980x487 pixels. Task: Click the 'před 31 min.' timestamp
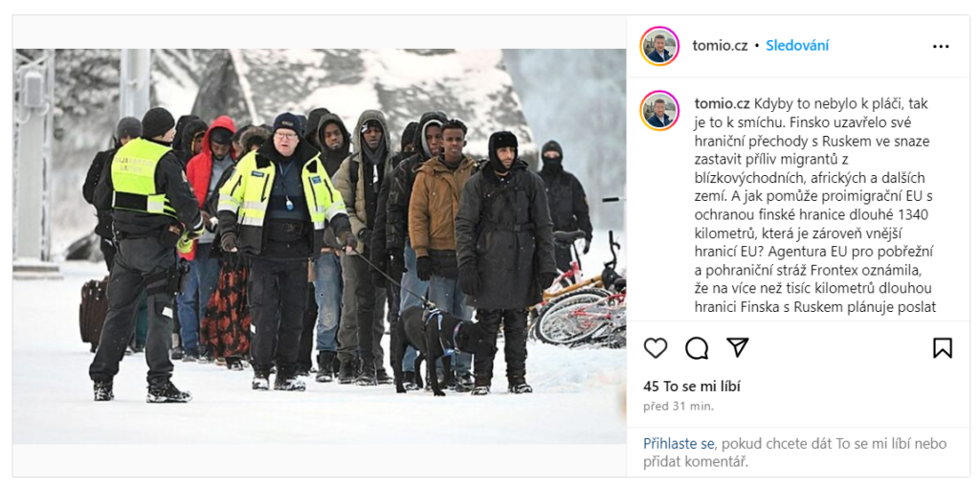click(x=679, y=406)
